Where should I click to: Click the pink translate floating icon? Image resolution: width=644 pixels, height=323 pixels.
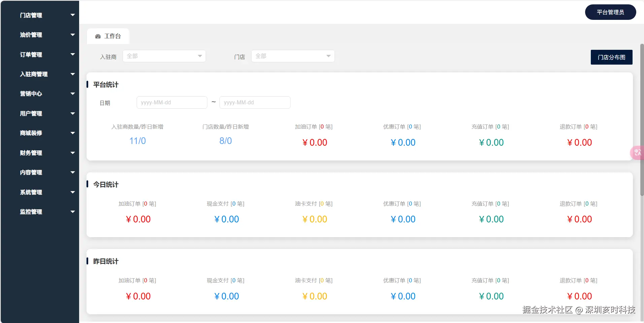pyautogui.click(x=637, y=153)
